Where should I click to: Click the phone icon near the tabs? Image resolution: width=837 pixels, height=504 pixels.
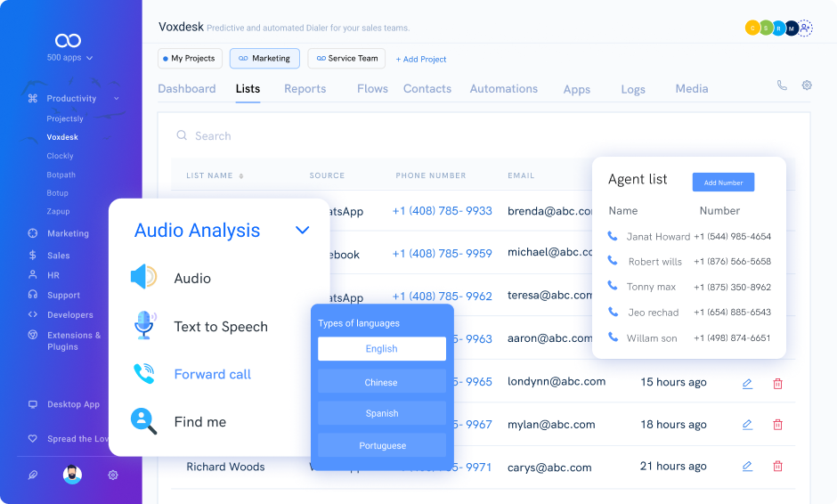[782, 85]
